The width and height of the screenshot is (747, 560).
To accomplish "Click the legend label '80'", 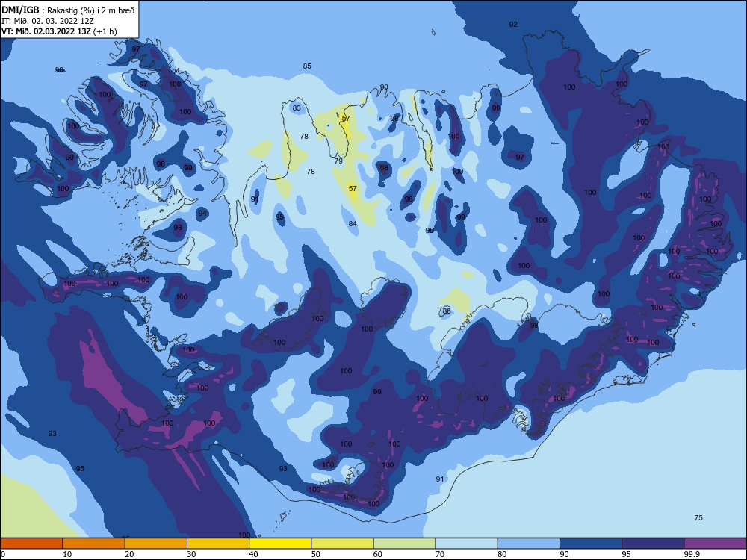I will [x=502, y=554].
